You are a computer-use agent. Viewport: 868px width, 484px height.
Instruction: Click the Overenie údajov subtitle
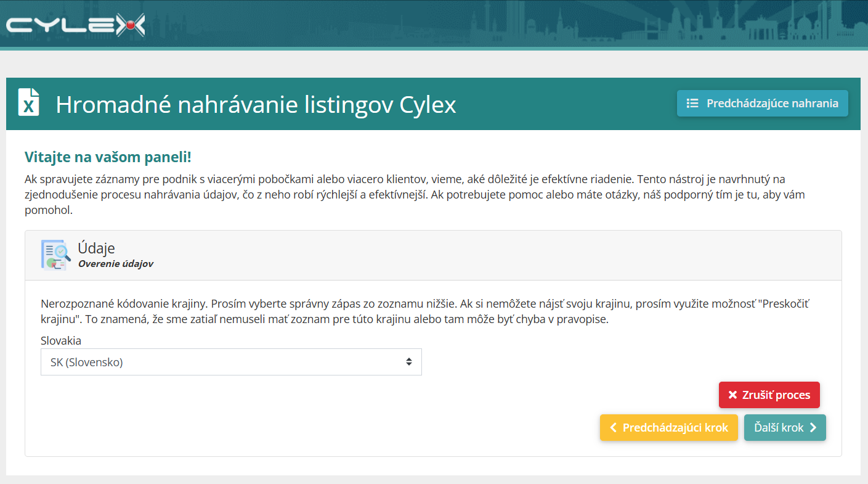(116, 264)
